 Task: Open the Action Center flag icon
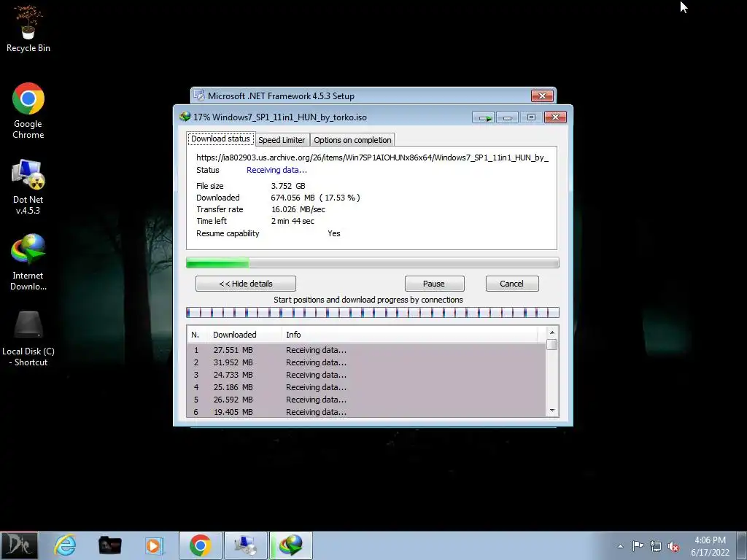(x=638, y=546)
